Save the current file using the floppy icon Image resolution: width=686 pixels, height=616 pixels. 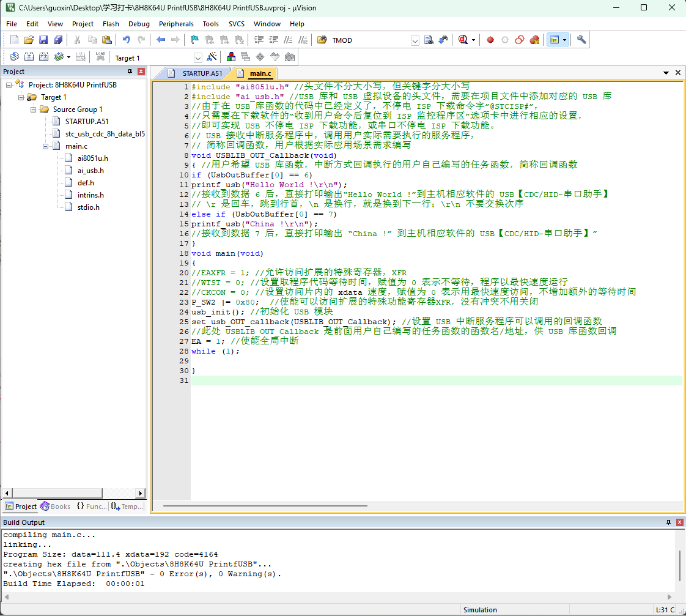click(43, 40)
